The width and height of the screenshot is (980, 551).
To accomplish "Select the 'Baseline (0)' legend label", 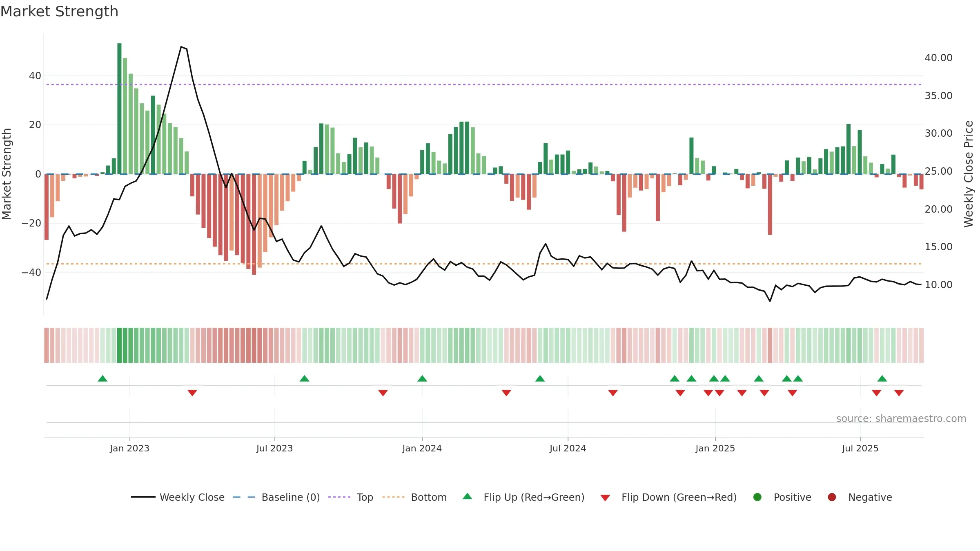I will (x=291, y=497).
